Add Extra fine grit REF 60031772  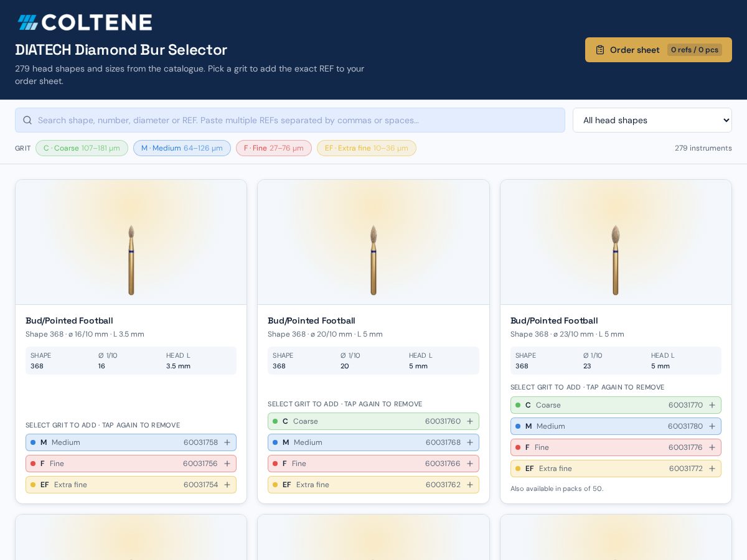[616, 469]
